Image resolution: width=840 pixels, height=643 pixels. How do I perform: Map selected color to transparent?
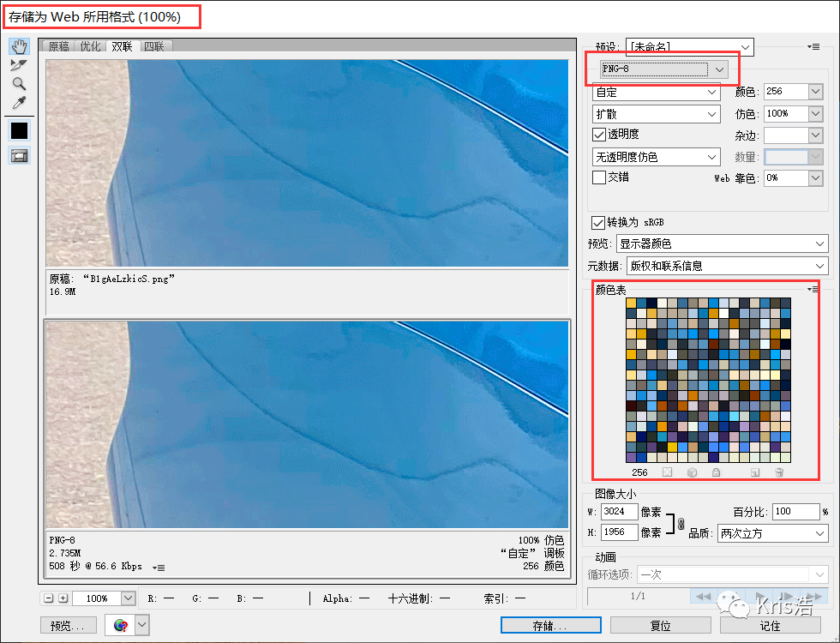(666, 472)
